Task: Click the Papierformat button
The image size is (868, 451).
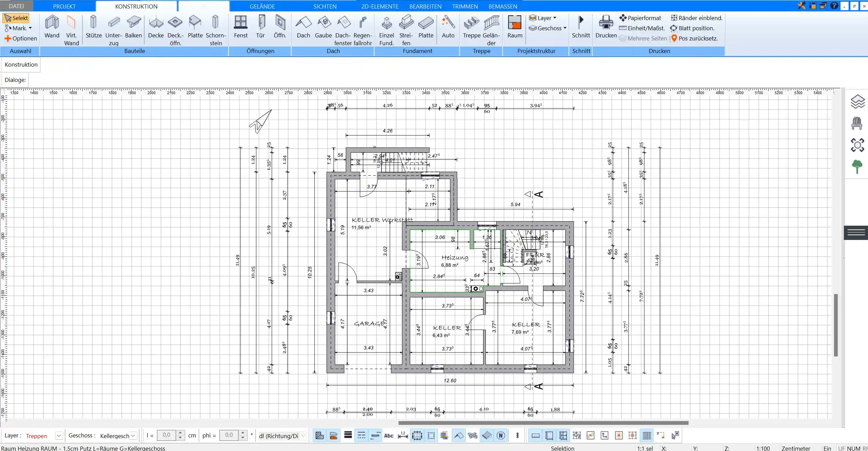Action: click(x=640, y=18)
